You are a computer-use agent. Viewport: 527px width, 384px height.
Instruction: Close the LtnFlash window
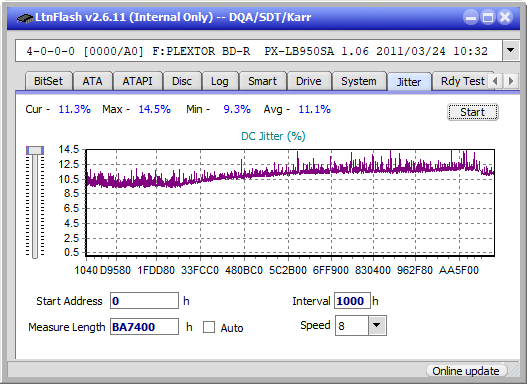coord(505,17)
